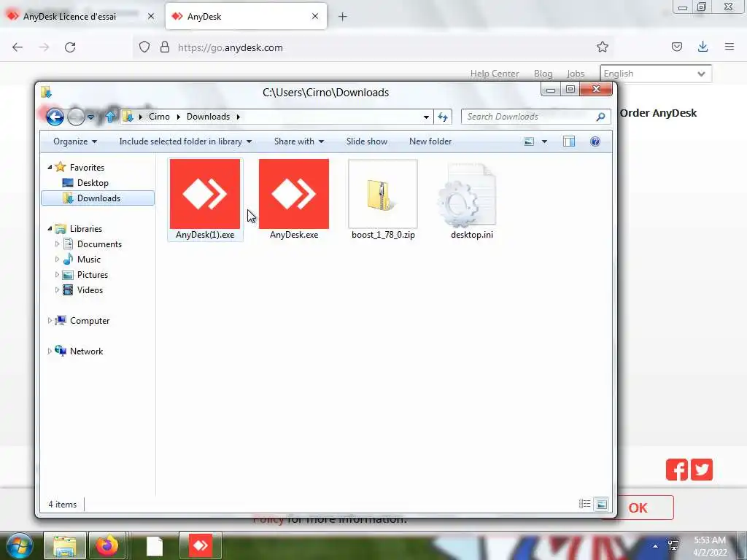The width and height of the screenshot is (747, 560).
Task: Click Firefox back button
Action: click(18, 47)
